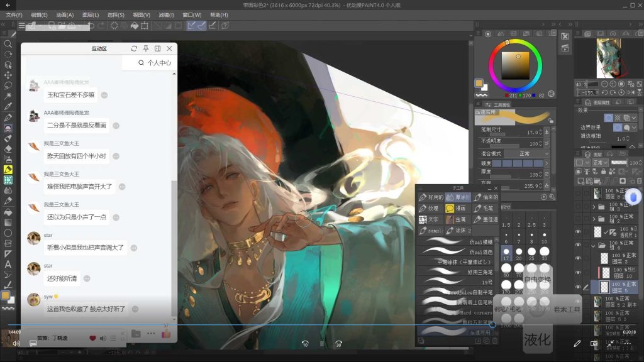Select the Eyedropper tool

[x=8, y=106]
